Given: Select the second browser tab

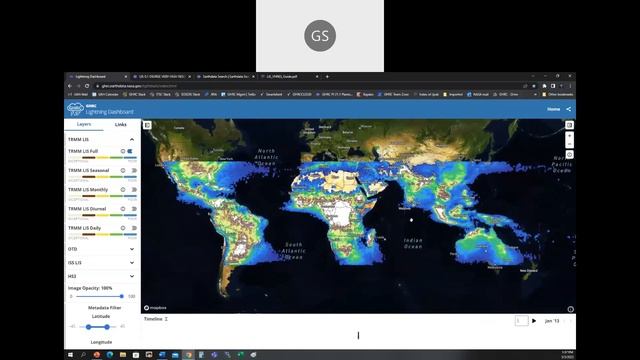Looking at the screenshot, I should pos(161,76).
